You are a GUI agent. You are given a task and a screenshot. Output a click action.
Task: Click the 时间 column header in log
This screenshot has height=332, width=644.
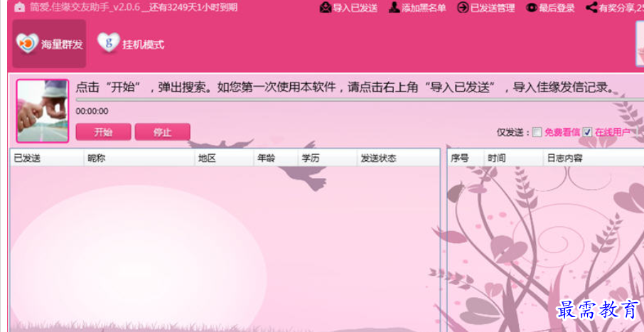click(514, 159)
